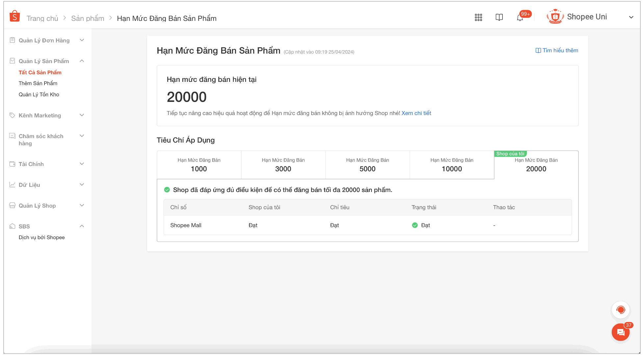The height and width of the screenshot is (355, 644).
Task: Select the Hạn Mức Đăng Bán 1000 tab
Action: [199, 165]
